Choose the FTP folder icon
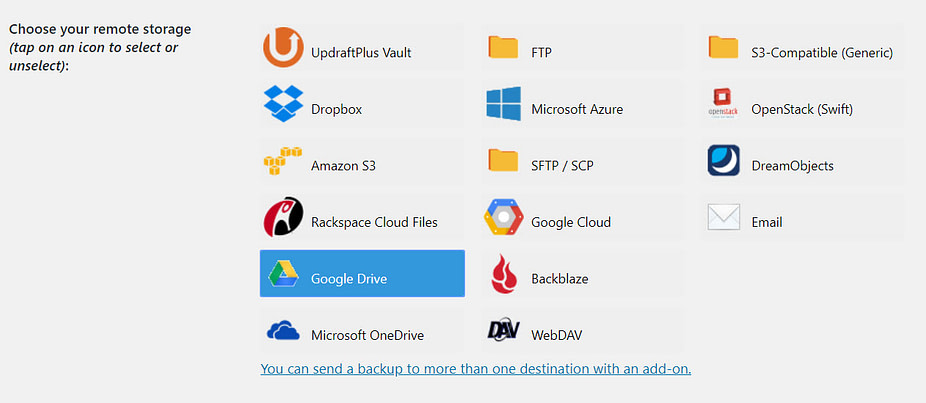926x403 pixels. [x=503, y=47]
